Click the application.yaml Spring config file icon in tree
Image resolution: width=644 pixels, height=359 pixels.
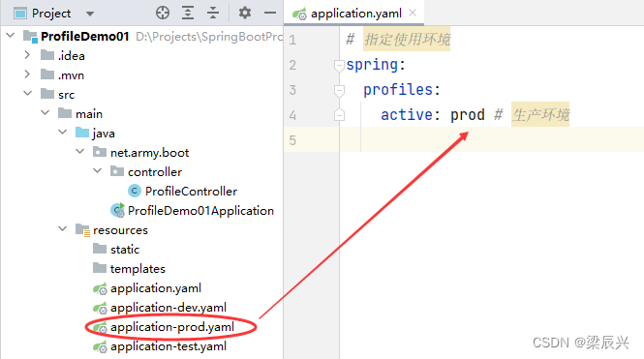pyautogui.click(x=100, y=288)
